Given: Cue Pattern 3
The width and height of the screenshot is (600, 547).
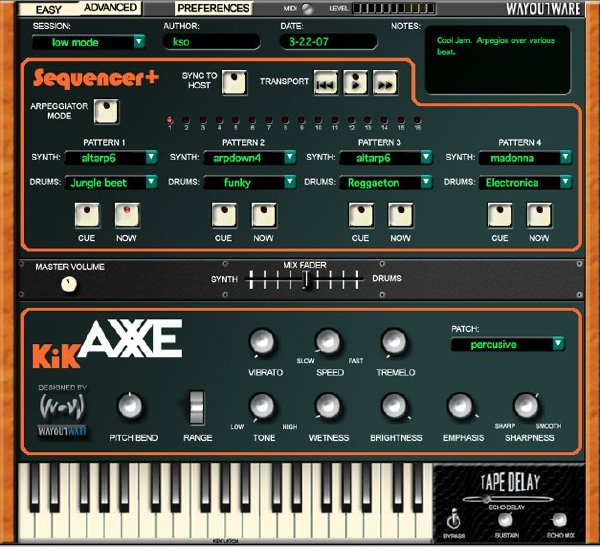Looking at the screenshot, I should [x=361, y=215].
